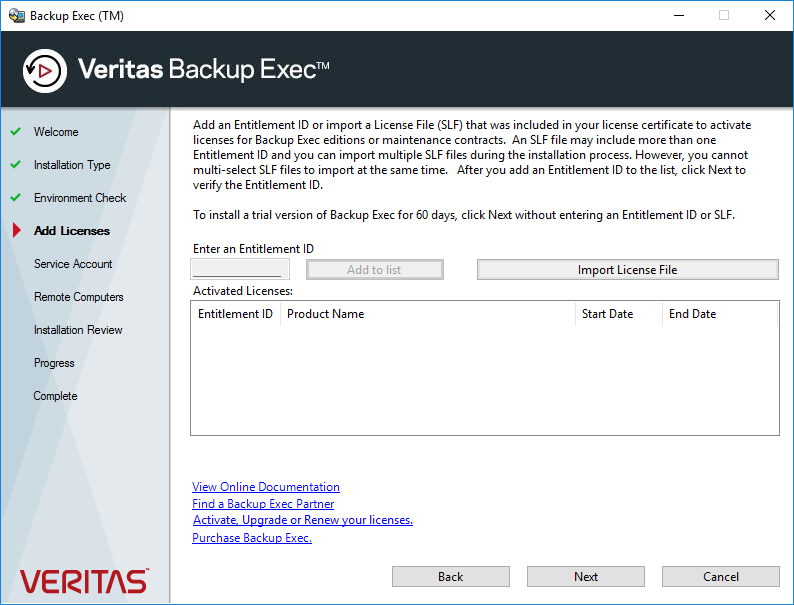This screenshot has width=794, height=605.
Task: Select the Installation Review step
Action: [78, 330]
